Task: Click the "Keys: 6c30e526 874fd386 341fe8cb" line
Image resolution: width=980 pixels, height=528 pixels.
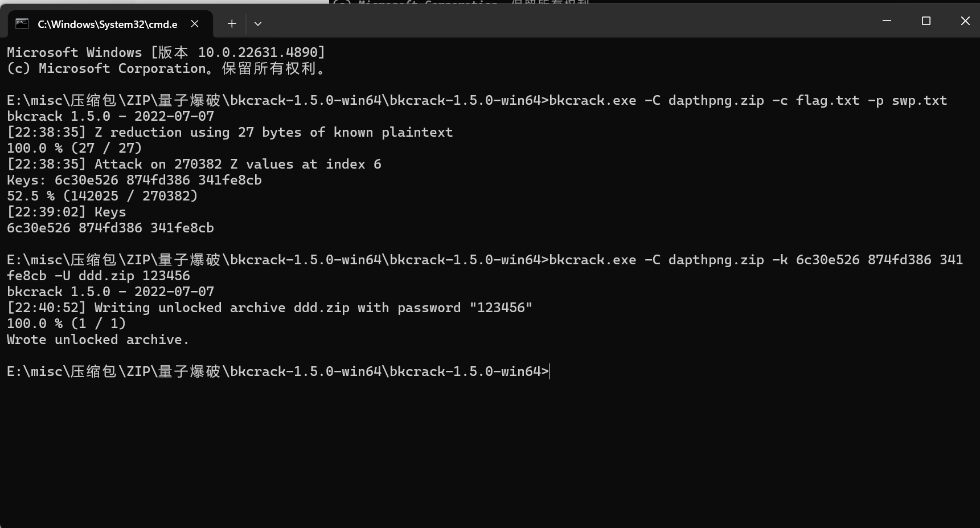Action: [x=134, y=180]
